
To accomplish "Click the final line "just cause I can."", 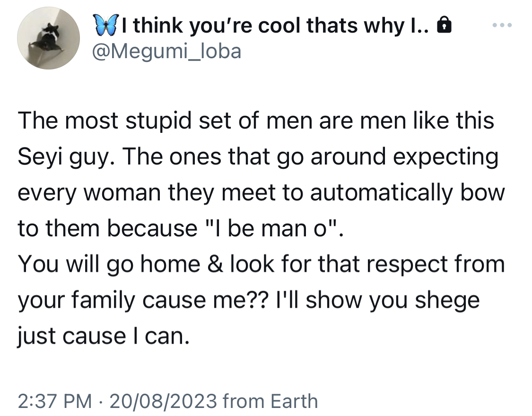I will (x=104, y=337).
